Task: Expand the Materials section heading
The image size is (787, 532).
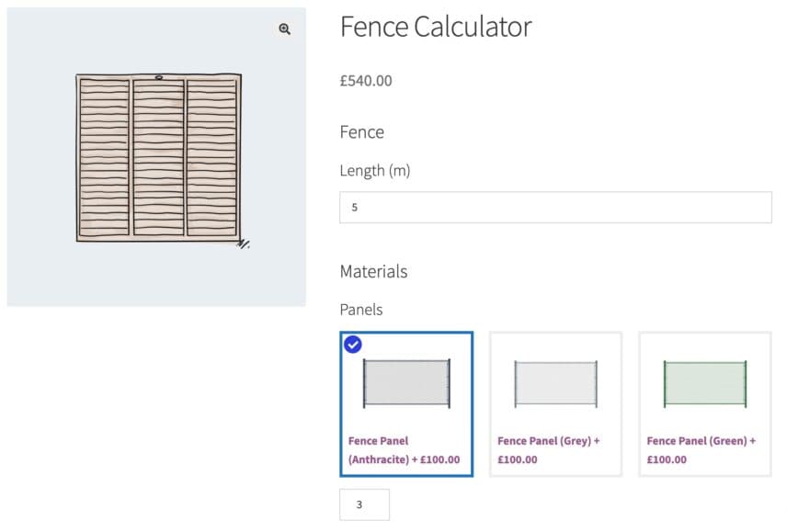Action: [373, 271]
